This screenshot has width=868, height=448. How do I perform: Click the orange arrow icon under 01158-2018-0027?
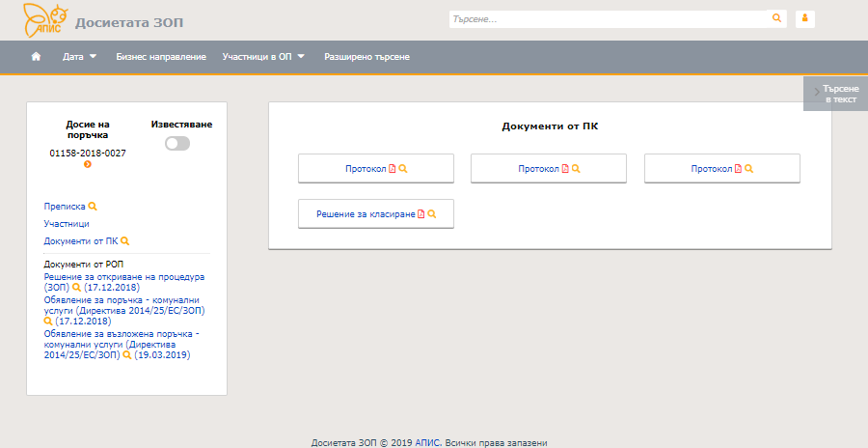click(88, 165)
